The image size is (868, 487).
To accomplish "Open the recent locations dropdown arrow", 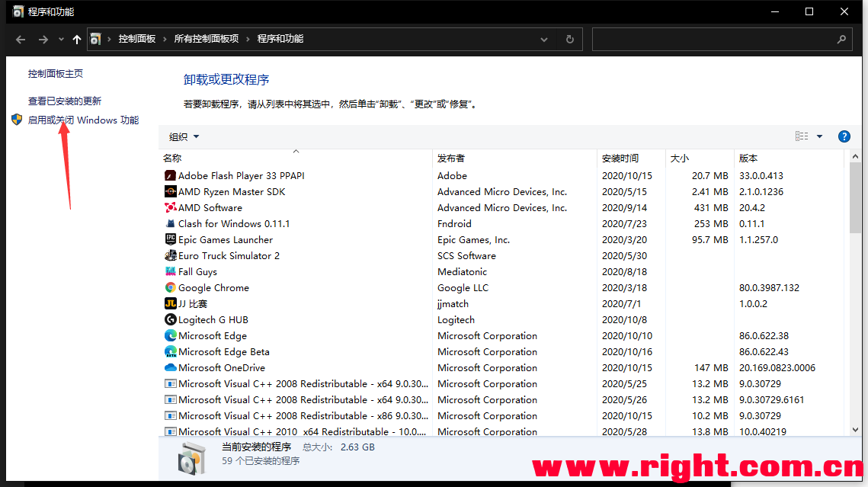I will point(61,40).
